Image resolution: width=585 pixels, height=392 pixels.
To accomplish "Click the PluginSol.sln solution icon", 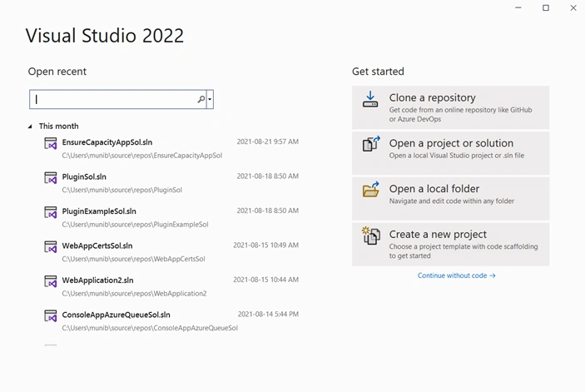I will coord(51,178).
